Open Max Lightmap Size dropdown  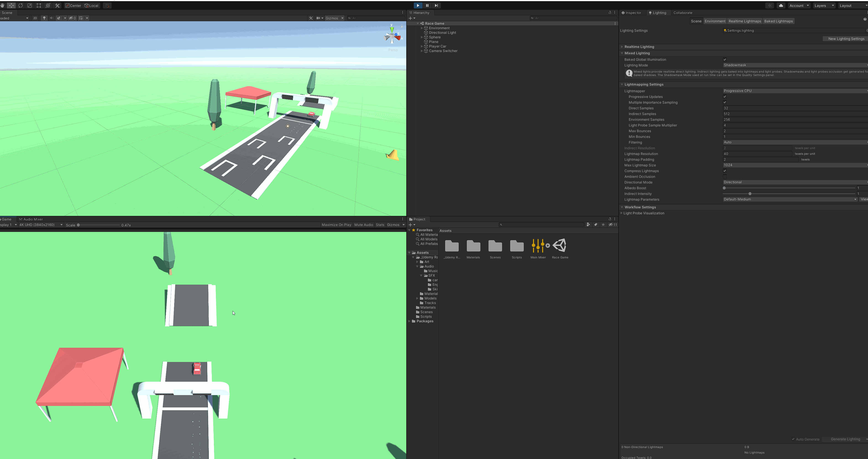795,165
